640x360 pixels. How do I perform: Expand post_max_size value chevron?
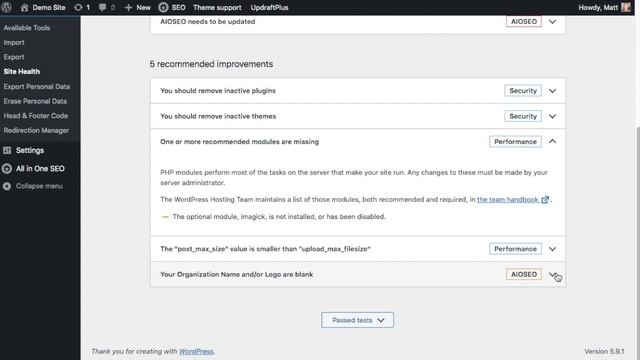point(552,249)
